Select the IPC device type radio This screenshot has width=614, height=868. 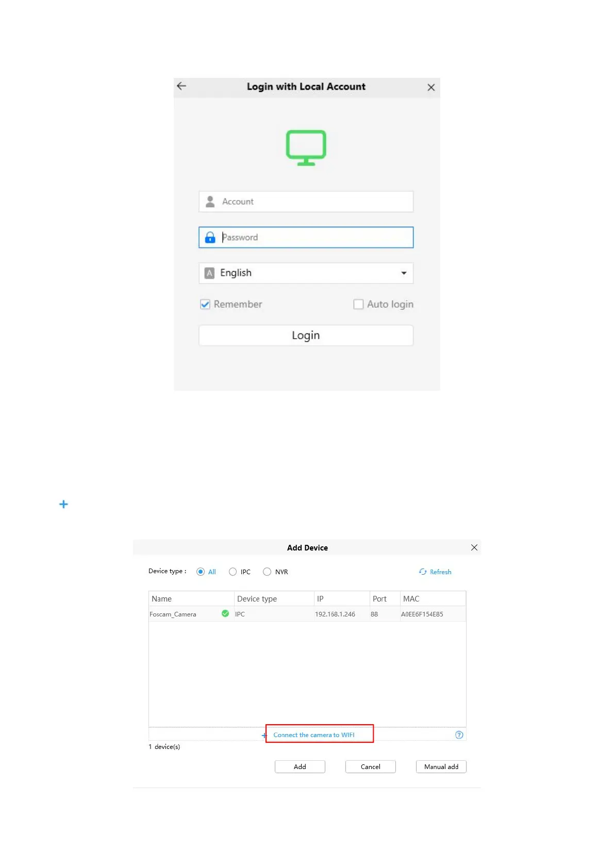pos(233,572)
